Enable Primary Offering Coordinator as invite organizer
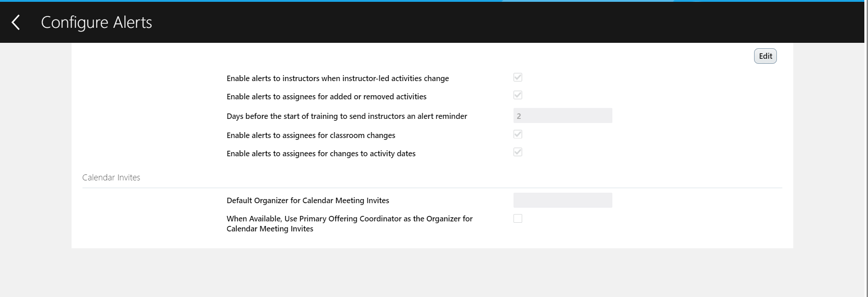 517,218
